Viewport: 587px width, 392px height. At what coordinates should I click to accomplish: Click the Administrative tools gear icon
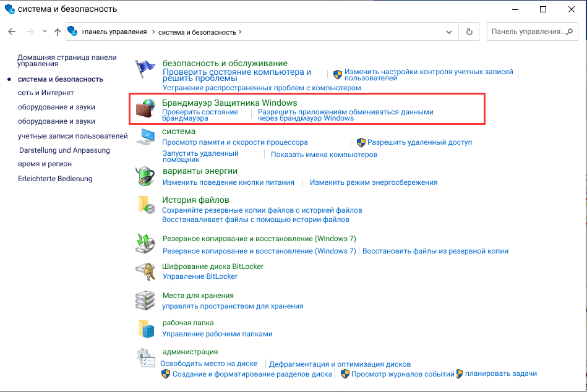pos(146,357)
